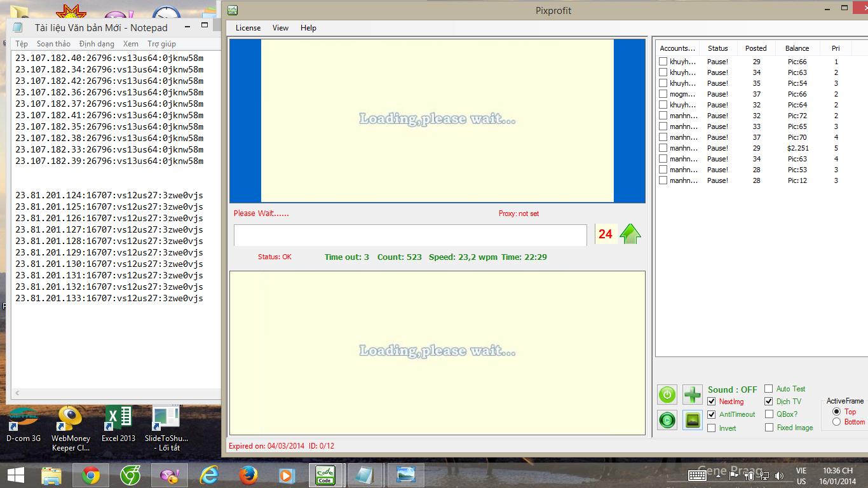Click the Pri column header
This screenshot has height=488, width=868.
tap(836, 48)
